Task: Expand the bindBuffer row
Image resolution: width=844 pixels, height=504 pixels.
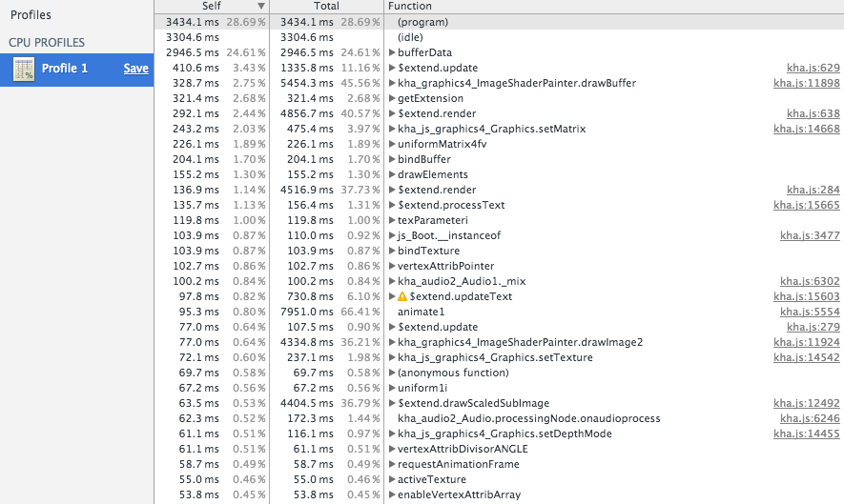Action: click(392, 159)
